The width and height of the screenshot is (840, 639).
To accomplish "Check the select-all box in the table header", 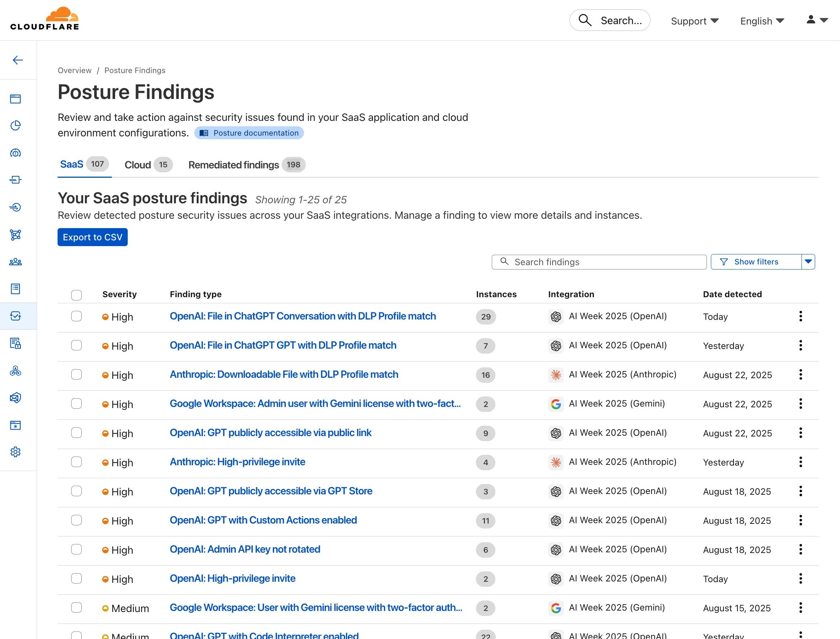I will point(76,295).
